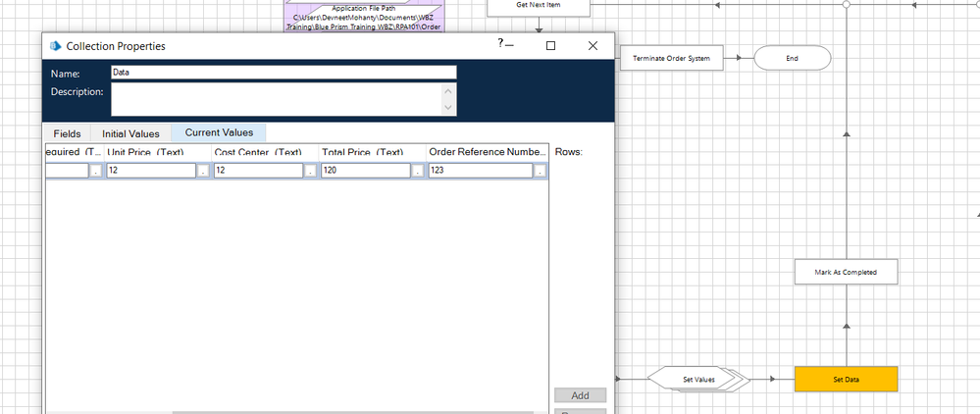Click the Description scroll down arrow
The image size is (980, 414).
coord(449,108)
